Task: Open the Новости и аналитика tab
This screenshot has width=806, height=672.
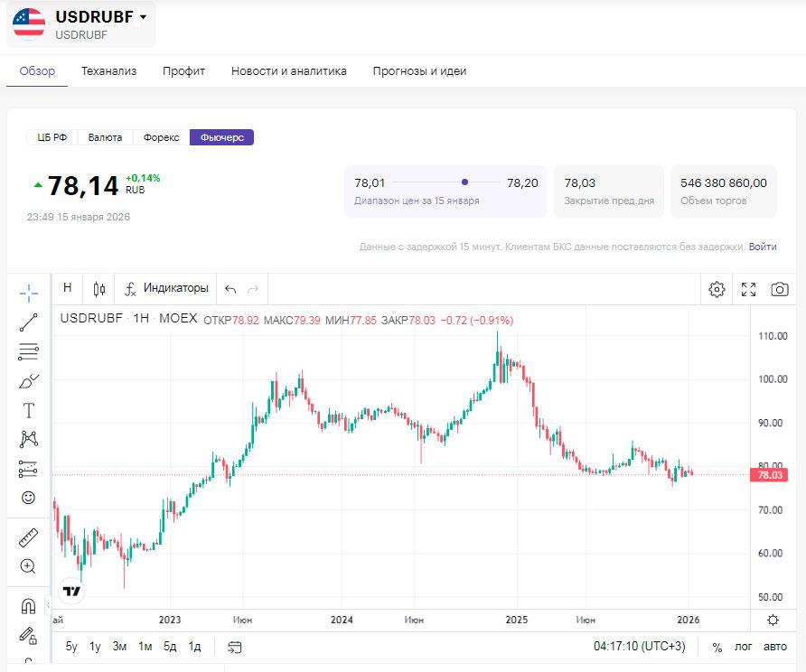Action: pyautogui.click(x=288, y=71)
